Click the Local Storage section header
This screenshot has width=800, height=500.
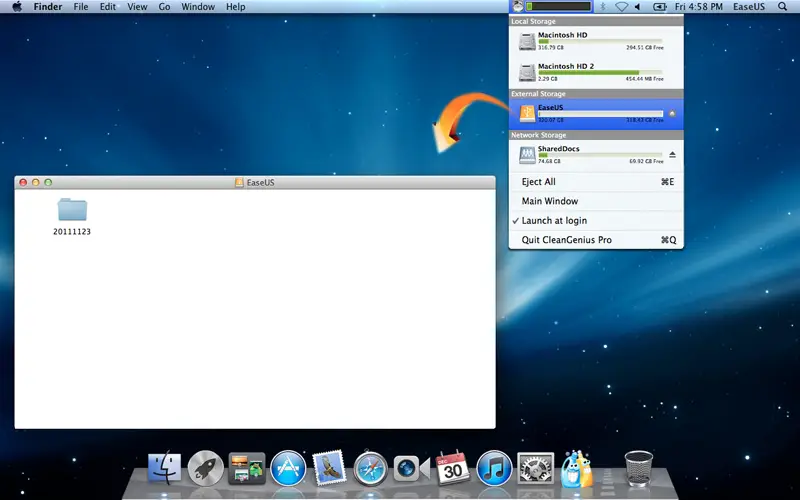coord(596,21)
